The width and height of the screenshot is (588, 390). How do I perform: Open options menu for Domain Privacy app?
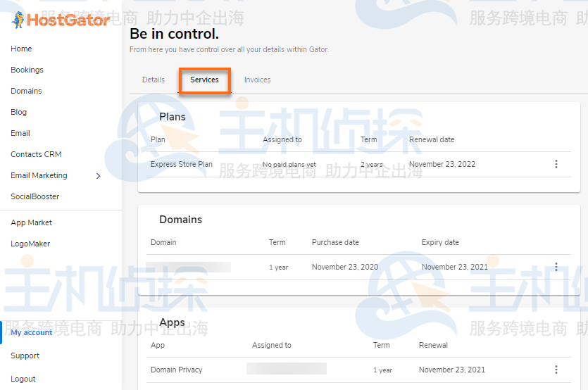pos(556,370)
